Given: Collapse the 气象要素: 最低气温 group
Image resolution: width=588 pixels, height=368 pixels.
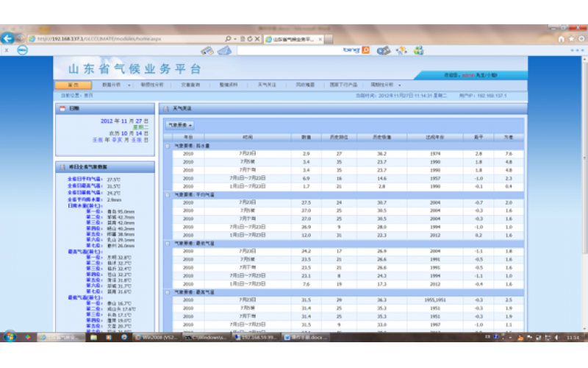Looking at the screenshot, I should pyautogui.click(x=167, y=244).
